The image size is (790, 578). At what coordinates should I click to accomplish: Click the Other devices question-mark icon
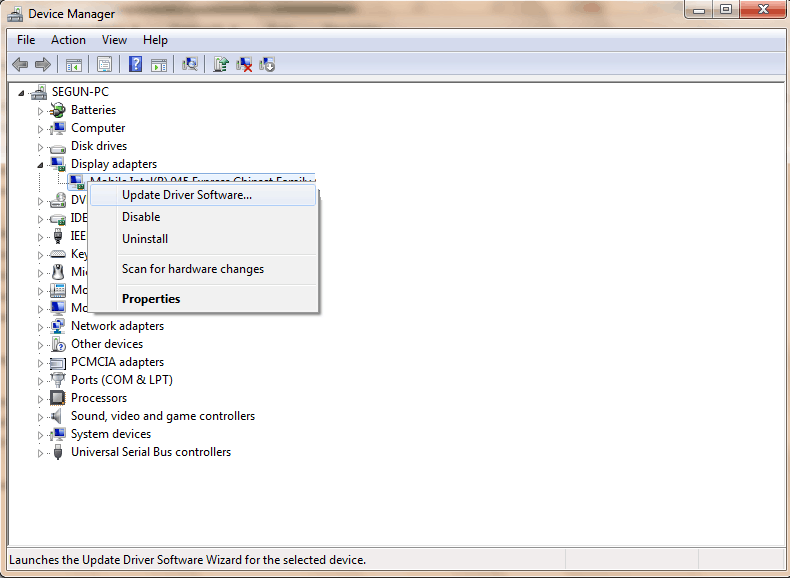[x=58, y=344]
